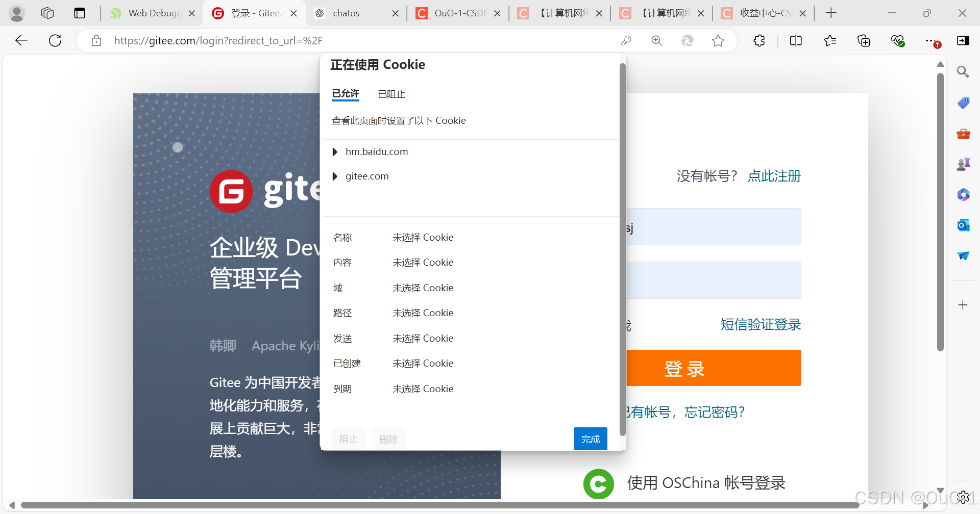Screen dimensions: 980x514
Task: Click the 完成 button
Action: (x=591, y=439)
